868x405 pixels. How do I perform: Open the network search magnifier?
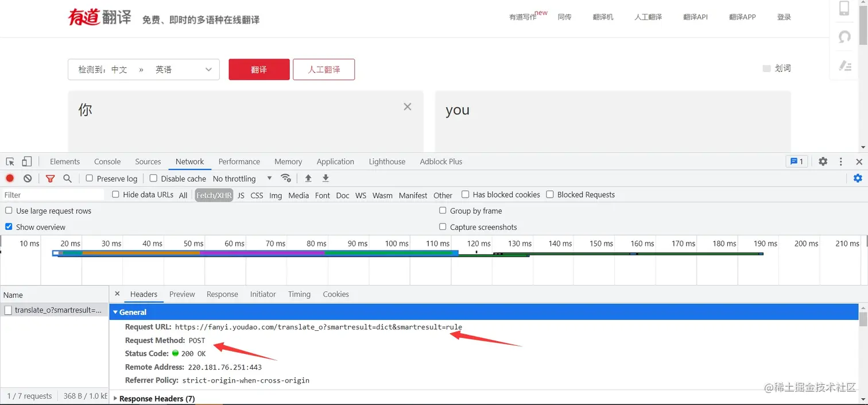67,179
